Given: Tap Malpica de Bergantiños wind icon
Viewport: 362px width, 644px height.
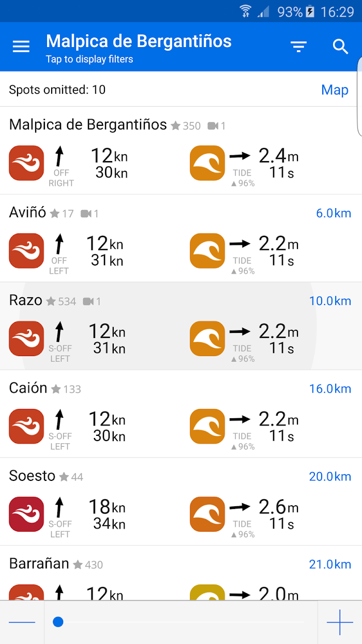Looking at the screenshot, I should 26,163.
